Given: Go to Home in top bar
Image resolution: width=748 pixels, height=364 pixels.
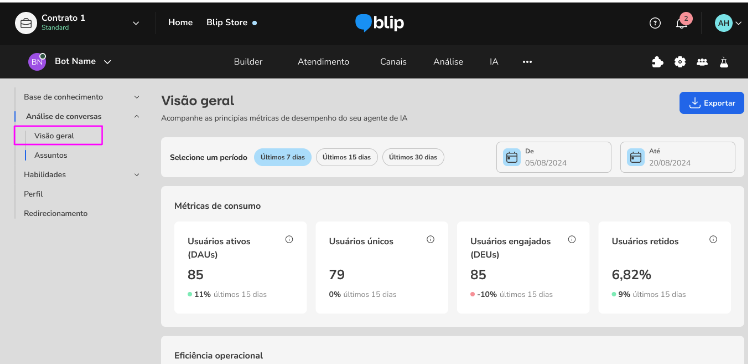Looking at the screenshot, I should (x=180, y=22).
